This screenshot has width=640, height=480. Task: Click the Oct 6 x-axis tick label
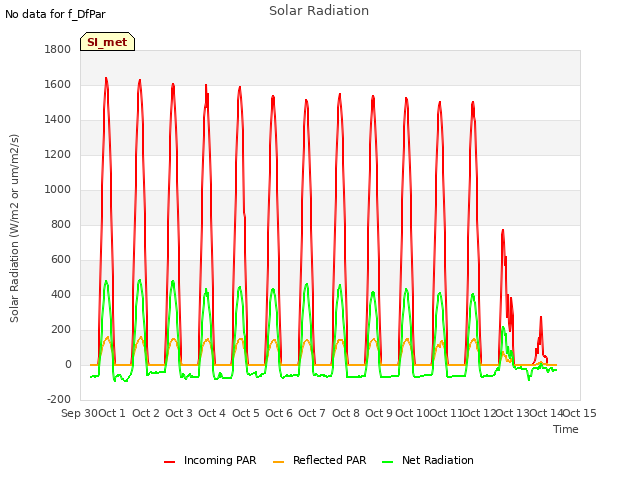[279, 413]
